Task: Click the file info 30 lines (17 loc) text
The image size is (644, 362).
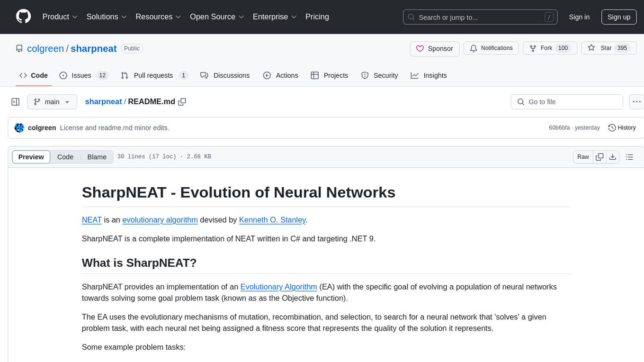Action: (x=164, y=157)
